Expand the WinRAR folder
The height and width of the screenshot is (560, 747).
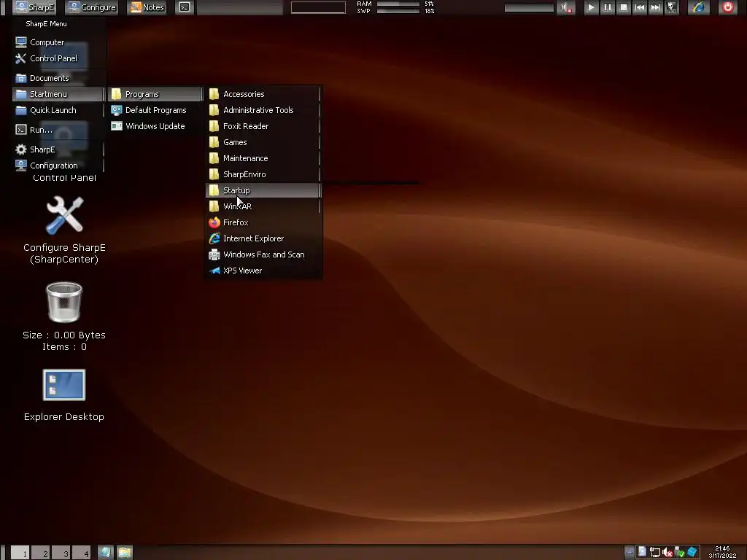(x=264, y=206)
